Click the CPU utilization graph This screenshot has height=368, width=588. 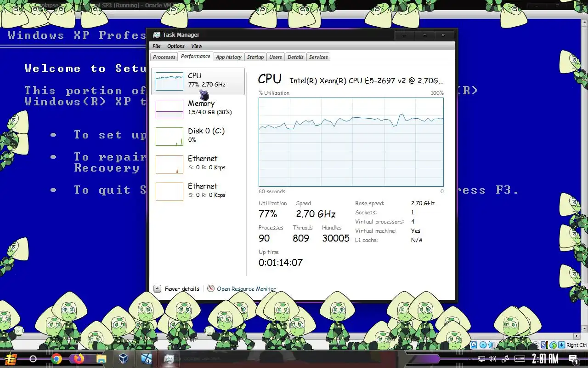point(351,142)
